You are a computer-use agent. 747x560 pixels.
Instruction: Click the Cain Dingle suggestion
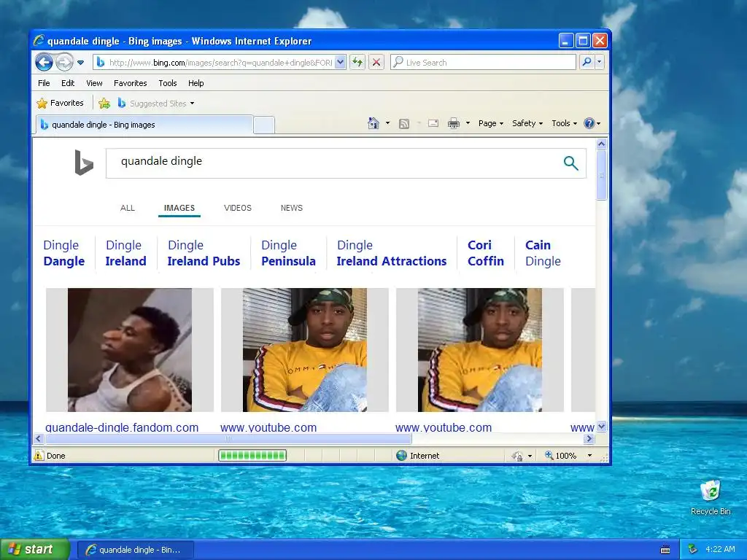[543, 253]
